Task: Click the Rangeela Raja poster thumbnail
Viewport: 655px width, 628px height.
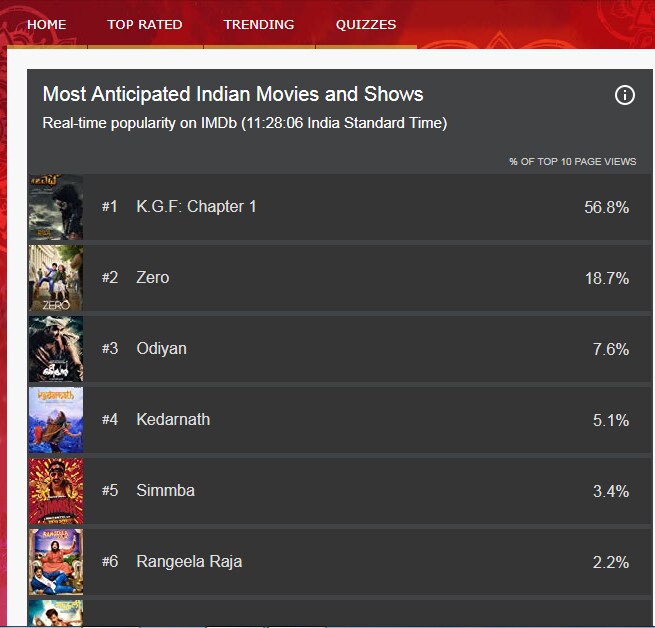Action: pos(56,562)
